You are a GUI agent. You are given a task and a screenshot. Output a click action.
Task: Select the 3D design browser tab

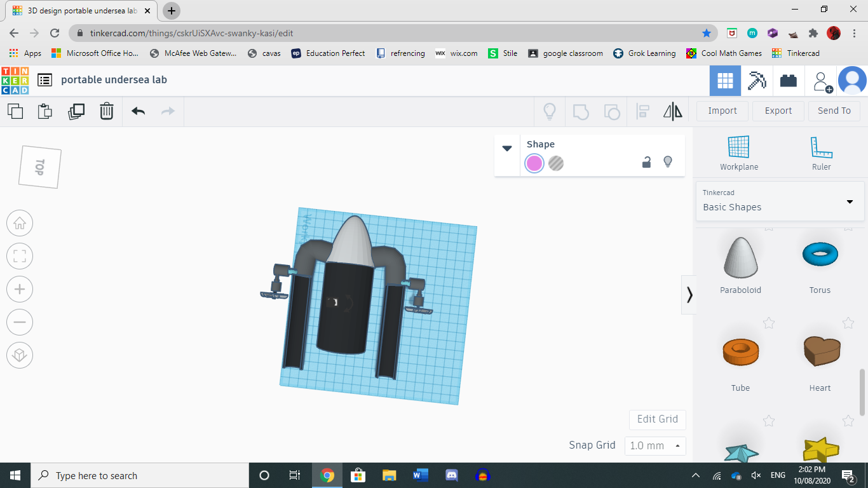click(83, 11)
